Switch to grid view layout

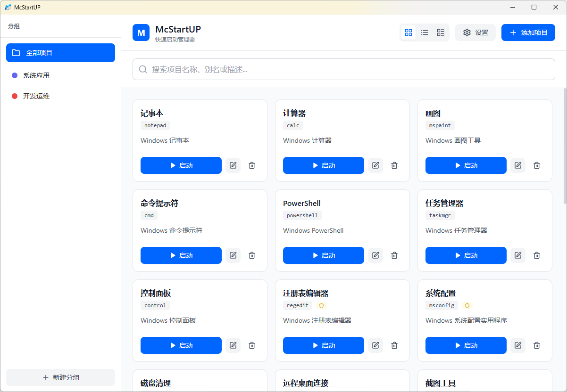point(409,33)
